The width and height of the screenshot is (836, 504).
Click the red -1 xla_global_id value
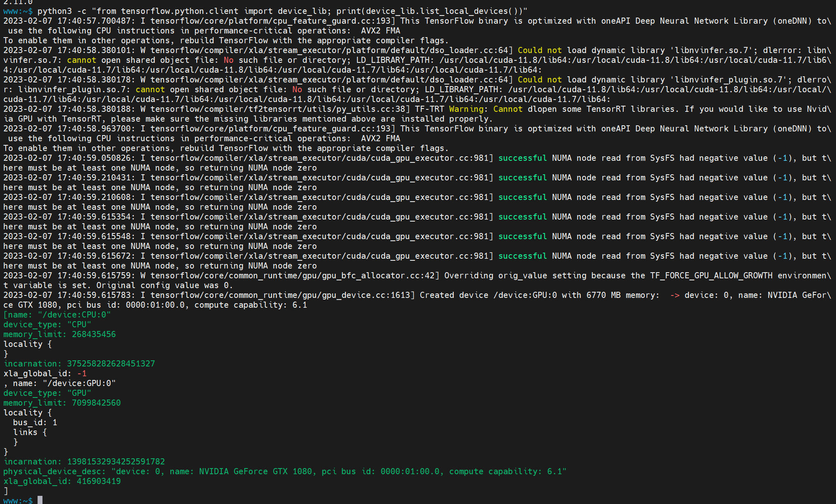tap(82, 373)
